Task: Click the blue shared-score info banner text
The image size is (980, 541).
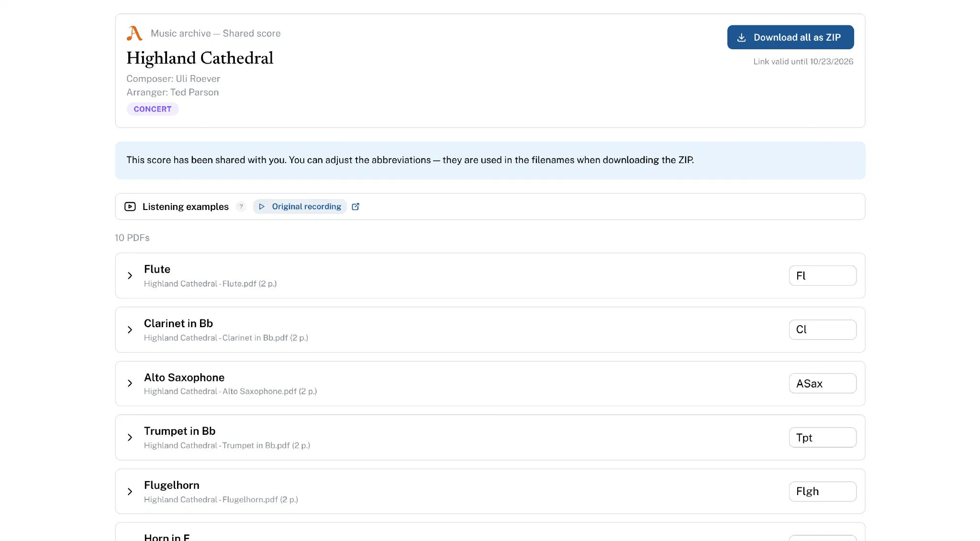Action: [x=410, y=160]
